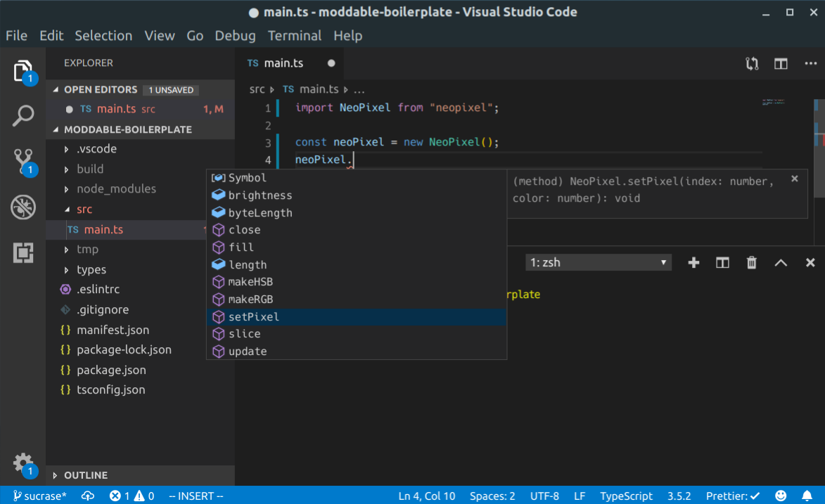
Task: Expand the build folder
Action: coord(66,169)
